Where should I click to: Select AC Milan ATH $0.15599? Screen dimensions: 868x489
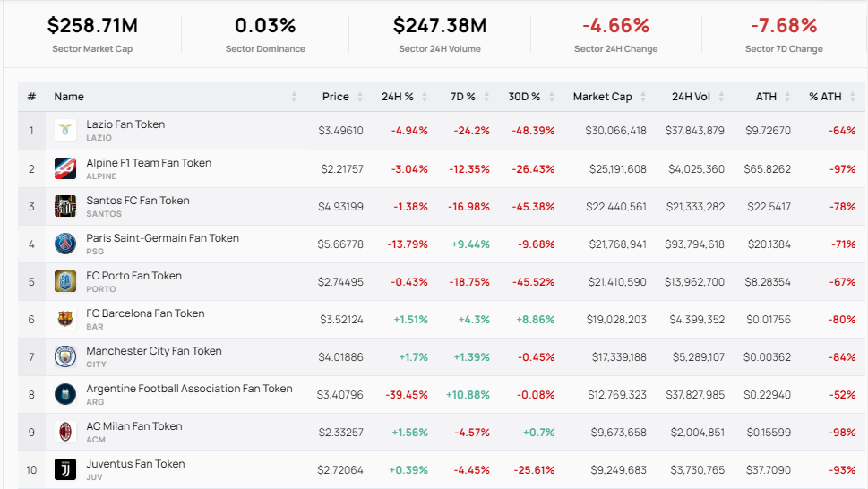pos(769,432)
